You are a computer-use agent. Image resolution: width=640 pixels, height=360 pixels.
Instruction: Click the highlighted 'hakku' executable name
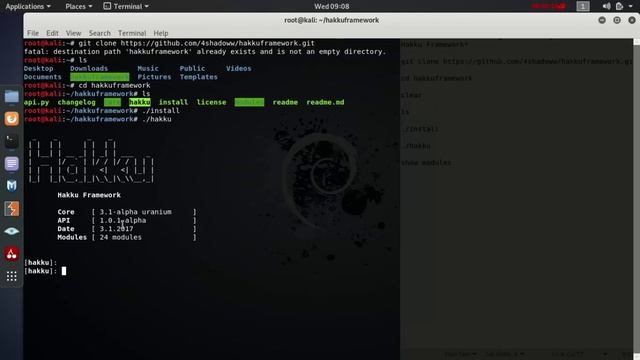[140, 102]
